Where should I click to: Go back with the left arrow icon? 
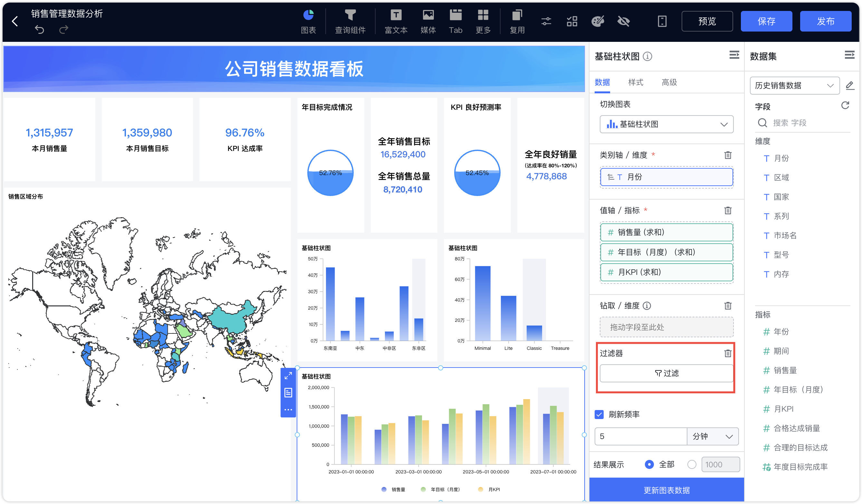(15, 22)
